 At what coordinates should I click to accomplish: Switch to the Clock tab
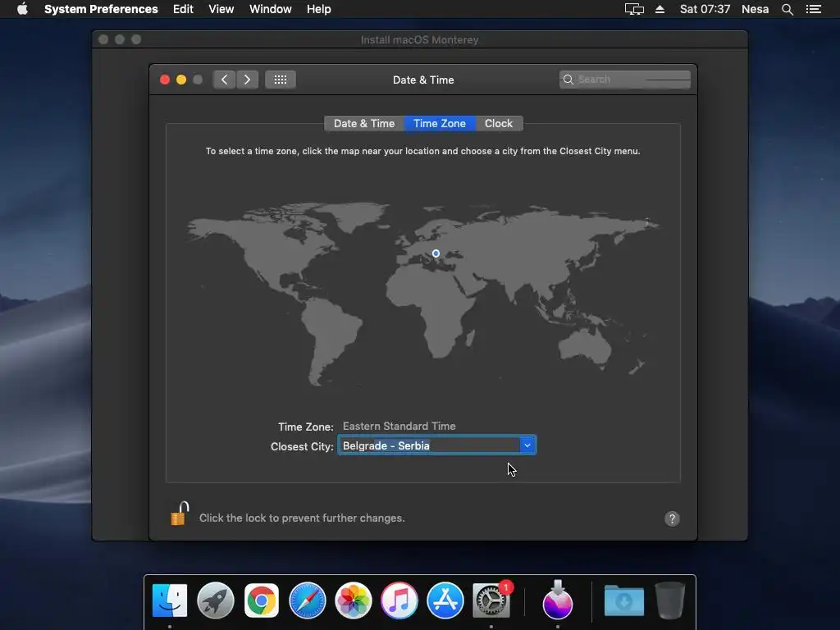[x=499, y=124]
